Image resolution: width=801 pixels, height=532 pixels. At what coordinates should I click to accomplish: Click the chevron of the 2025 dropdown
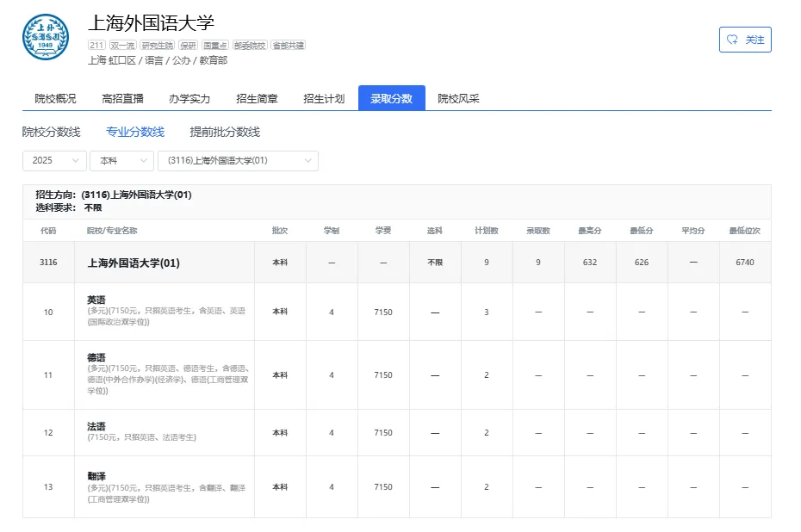[76, 161]
